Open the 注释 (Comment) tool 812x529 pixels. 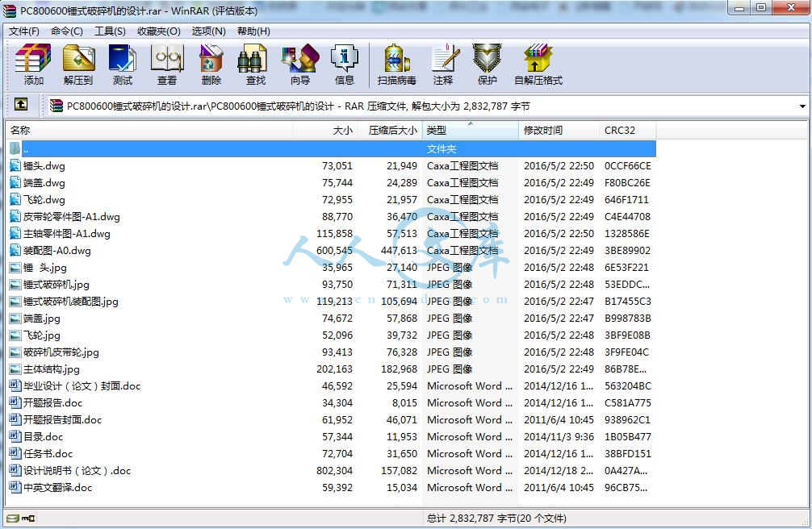pos(443,65)
